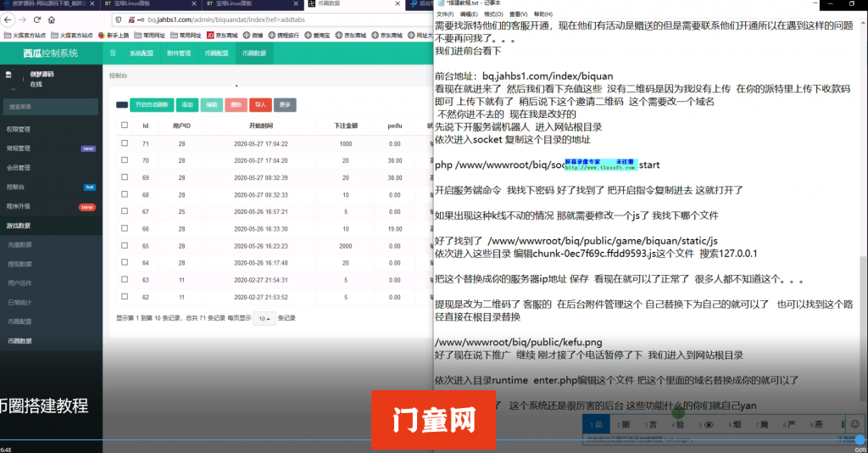Check the row with Id 71
Viewport: 868px width, 453px height.
(125, 144)
